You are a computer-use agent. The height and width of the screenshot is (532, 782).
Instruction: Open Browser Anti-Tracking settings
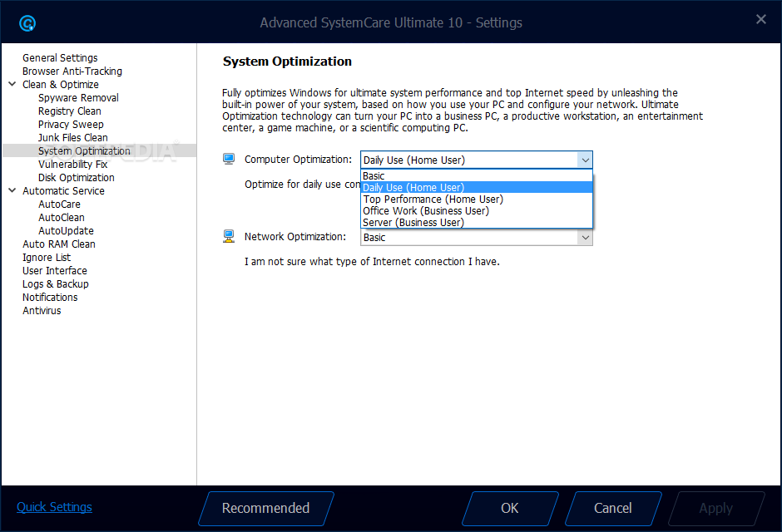pyautogui.click(x=72, y=71)
